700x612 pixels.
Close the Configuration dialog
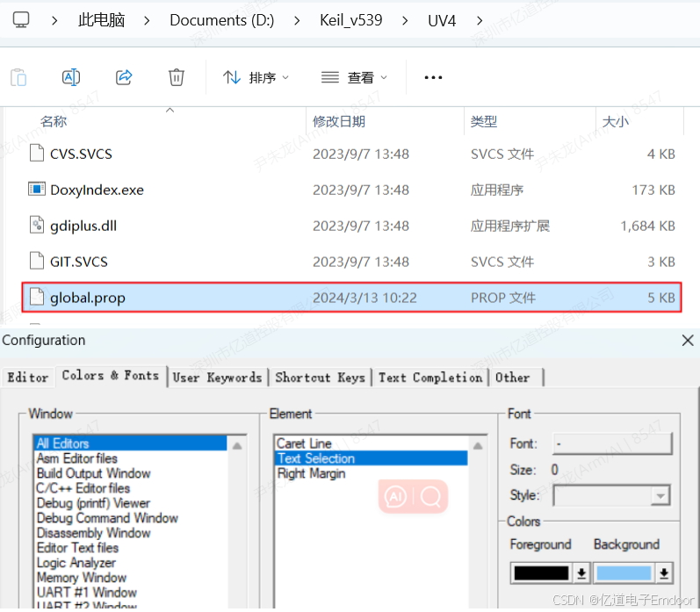click(x=687, y=341)
